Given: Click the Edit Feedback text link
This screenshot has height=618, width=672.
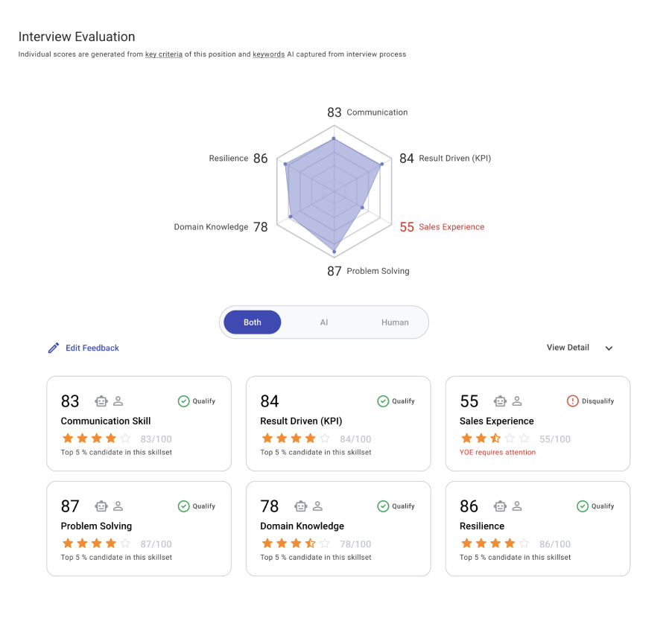Looking at the screenshot, I should pos(92,348).
